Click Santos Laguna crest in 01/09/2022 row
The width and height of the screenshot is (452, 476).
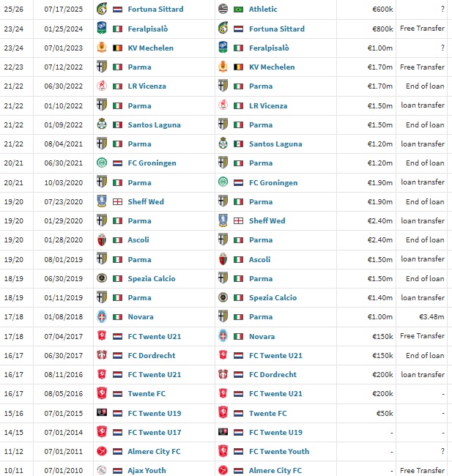tap(101, 124)
